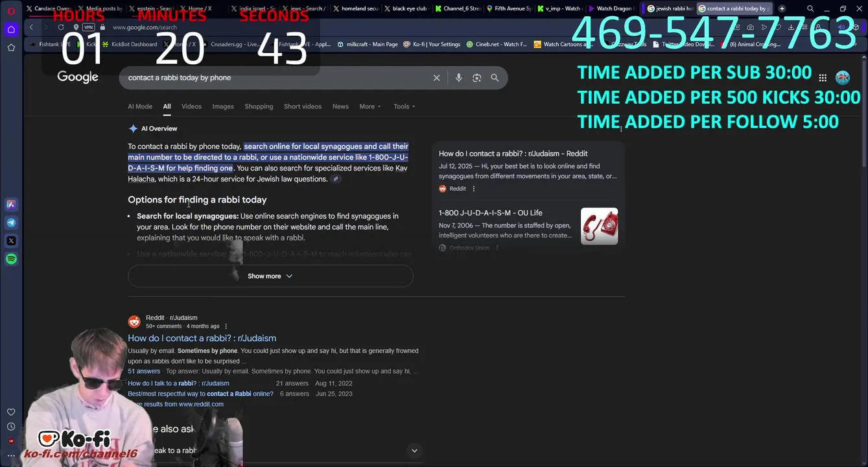Viewport: 868px width, 467px height.
Task: Click the workspace home icon in sidebar
Action: click(x=11, y=29)
